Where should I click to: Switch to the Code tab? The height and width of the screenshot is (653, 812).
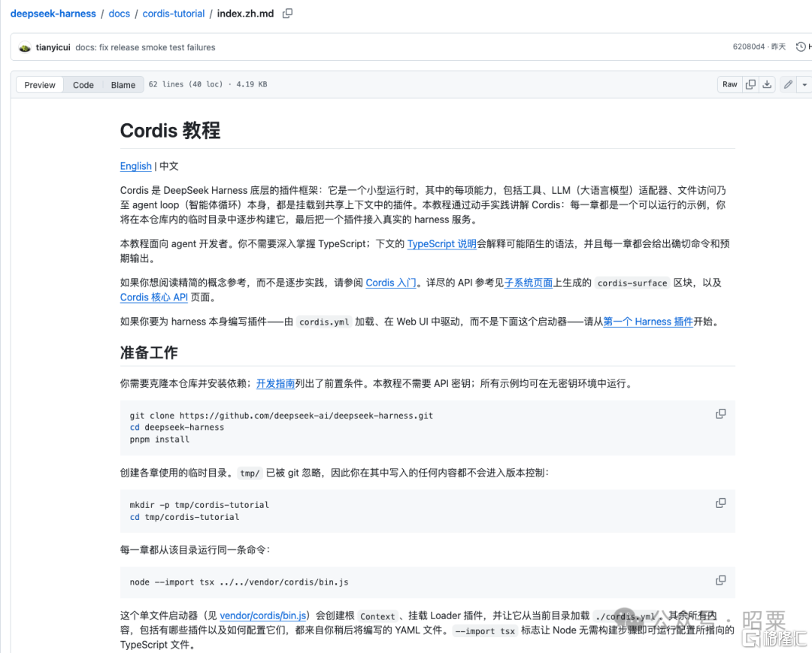click(83, 85)
